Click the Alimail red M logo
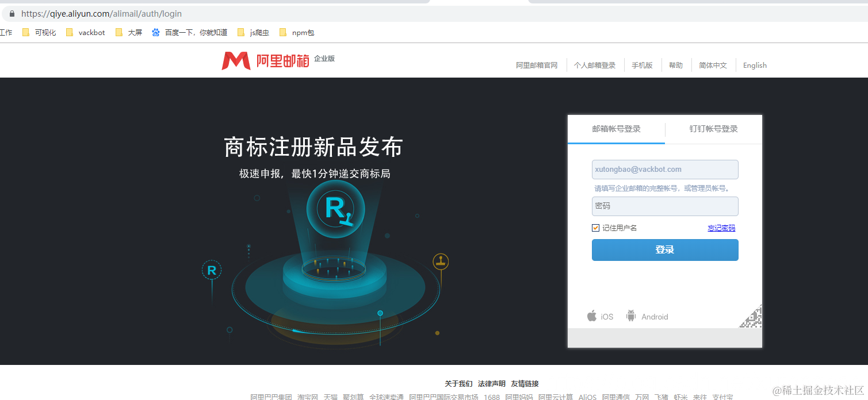 click(236, 60)
